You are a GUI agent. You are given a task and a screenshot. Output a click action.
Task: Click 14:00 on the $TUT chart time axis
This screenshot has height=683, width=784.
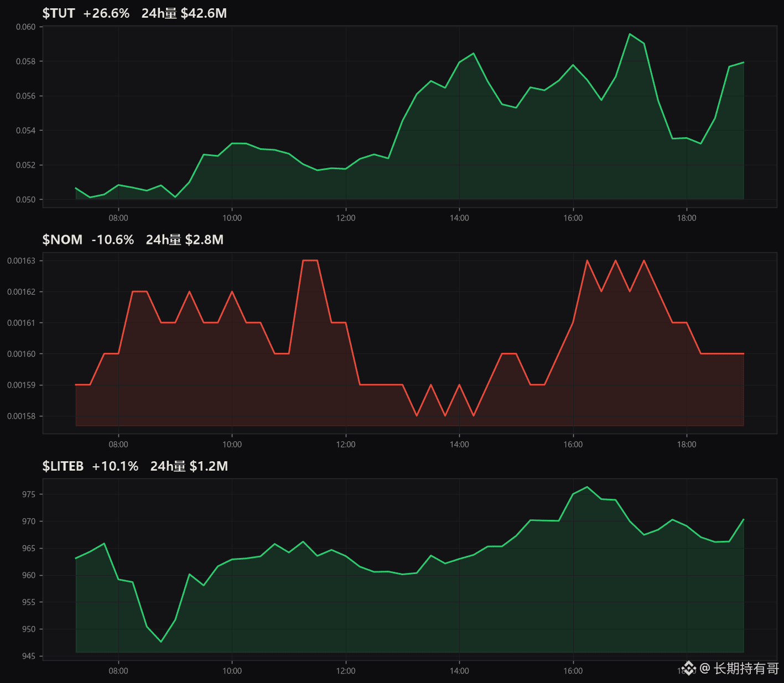[459, 218]
